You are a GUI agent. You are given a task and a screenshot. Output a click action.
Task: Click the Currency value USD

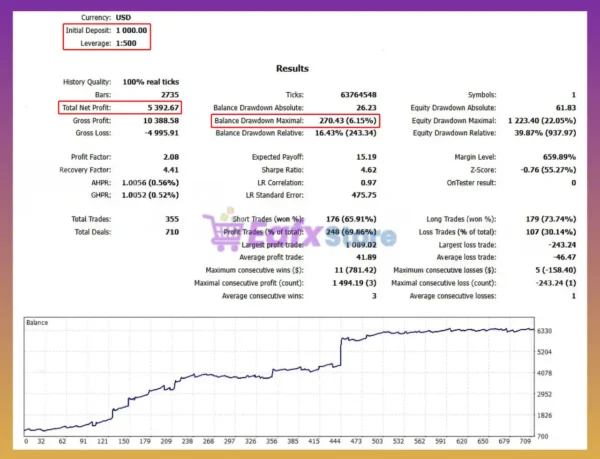(123, 18)
